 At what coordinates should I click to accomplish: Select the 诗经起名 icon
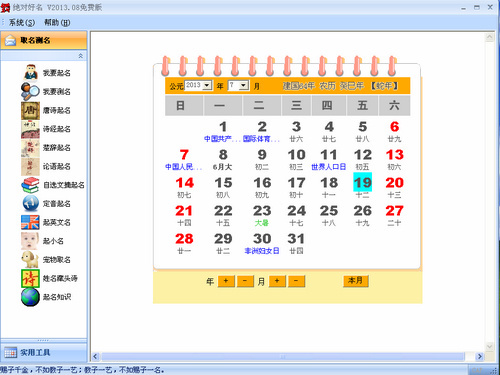click(x=30, y=129)
